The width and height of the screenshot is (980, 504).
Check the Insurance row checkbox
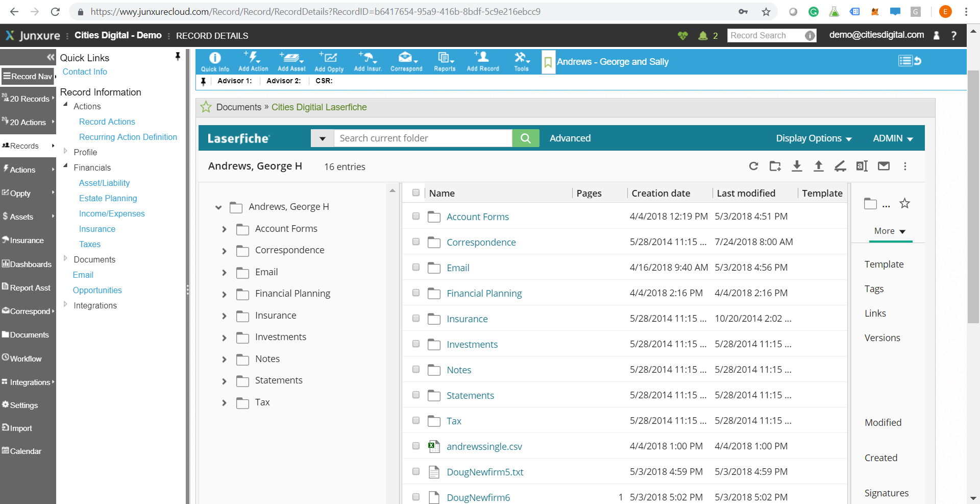tap(416, 318)
